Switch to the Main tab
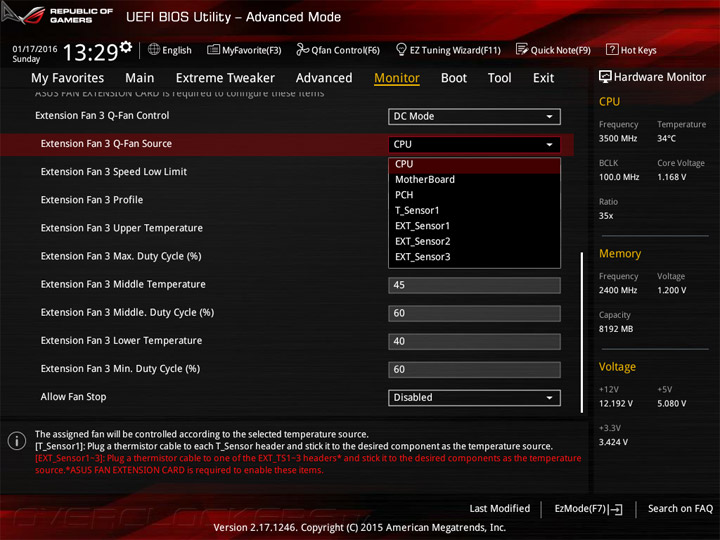This screenshot has width=720, height=540. click(x=140, y=78)
